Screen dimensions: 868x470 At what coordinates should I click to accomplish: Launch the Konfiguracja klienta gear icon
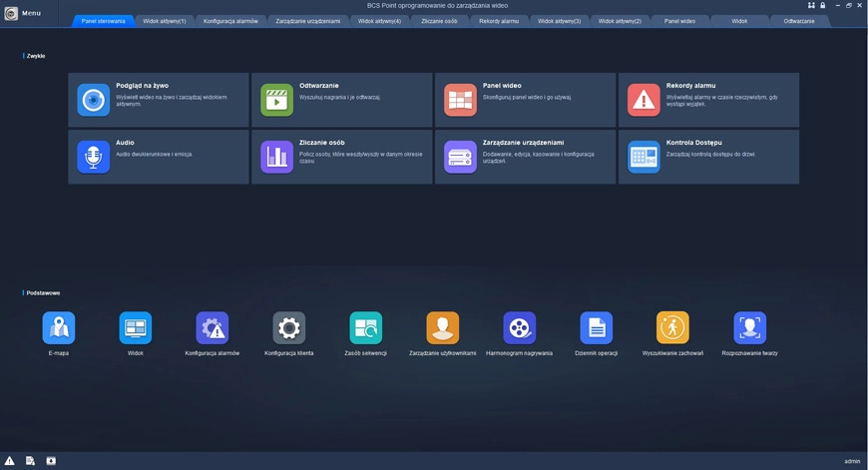tap(289, 327)
